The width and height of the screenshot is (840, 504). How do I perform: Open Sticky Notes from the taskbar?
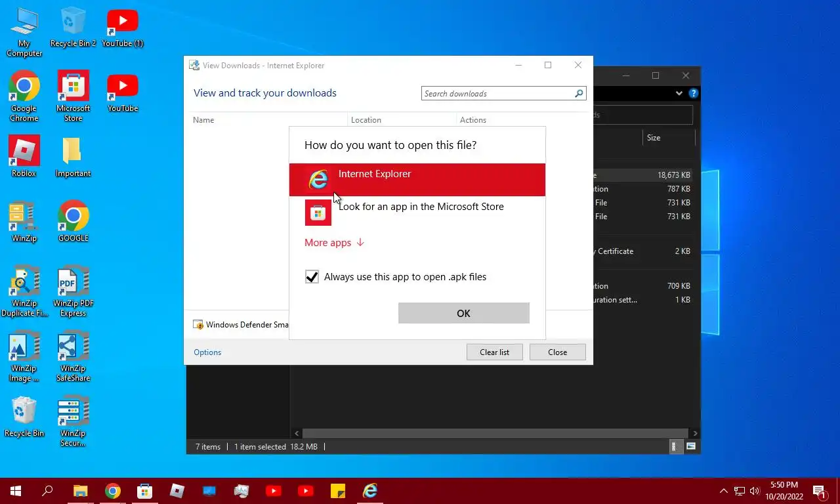(338, 491)
